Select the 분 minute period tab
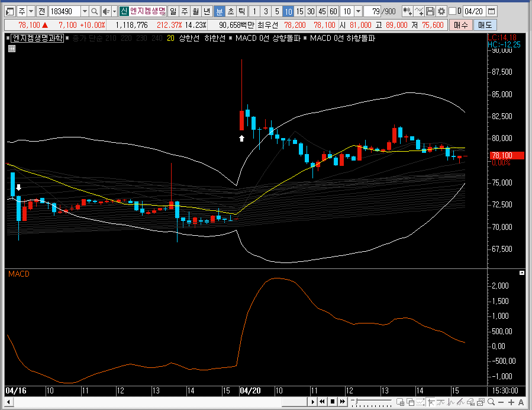The height and width of the screenshot is (410, 532). click(219, 11)
